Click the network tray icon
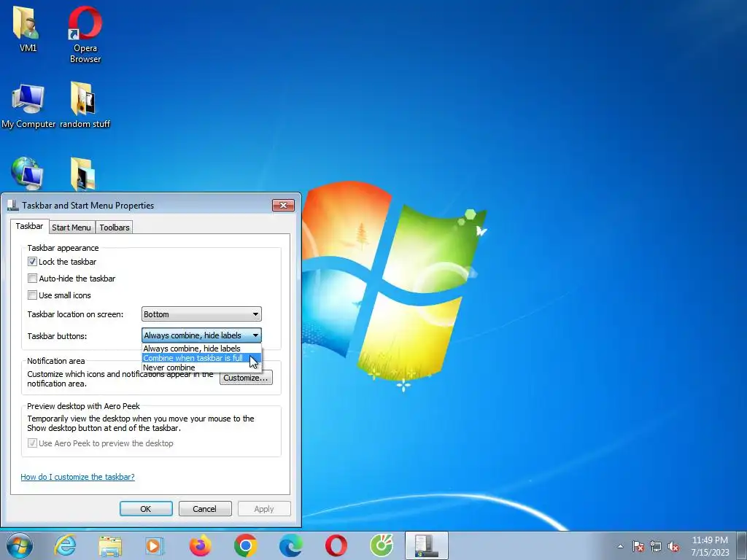 [x=656, y=546]
